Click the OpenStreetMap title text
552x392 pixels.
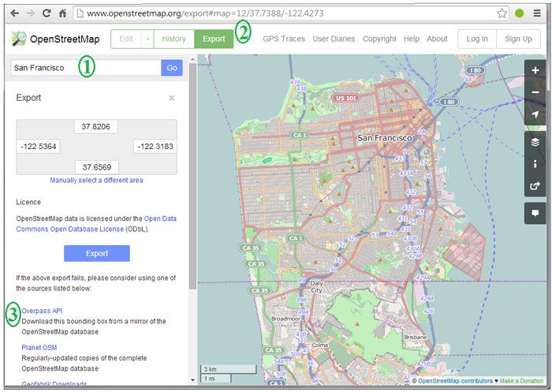(65, 39)
